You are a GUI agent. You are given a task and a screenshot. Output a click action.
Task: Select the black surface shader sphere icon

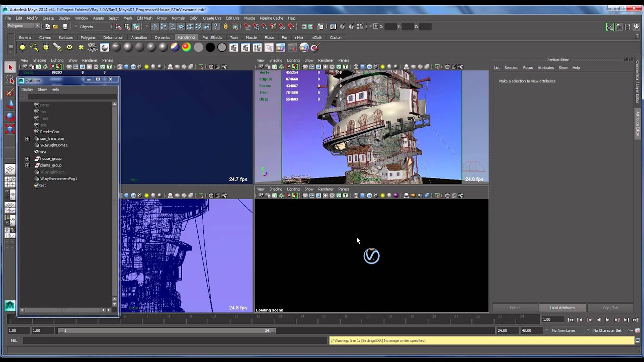click(x=210, y=47)
